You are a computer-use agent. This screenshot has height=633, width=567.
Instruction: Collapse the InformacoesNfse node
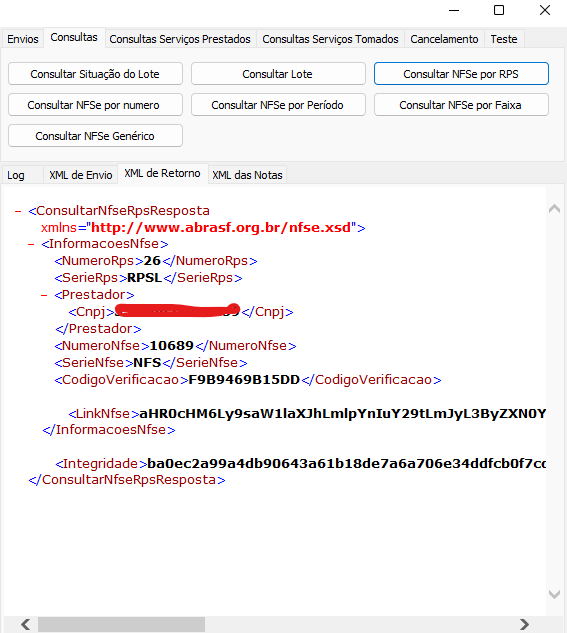click(31, 244)
